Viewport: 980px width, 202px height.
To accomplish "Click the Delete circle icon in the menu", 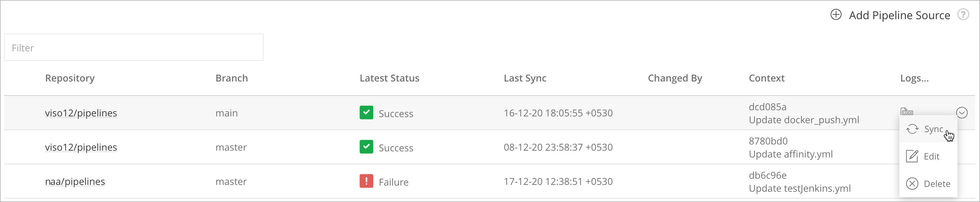I will click(x=912, y=183).
